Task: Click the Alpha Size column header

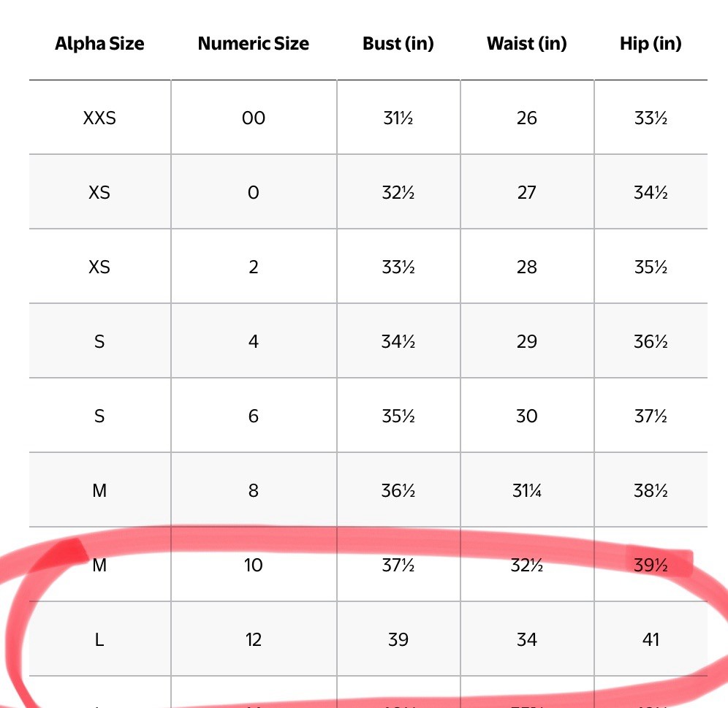Action: pos(99,44)
